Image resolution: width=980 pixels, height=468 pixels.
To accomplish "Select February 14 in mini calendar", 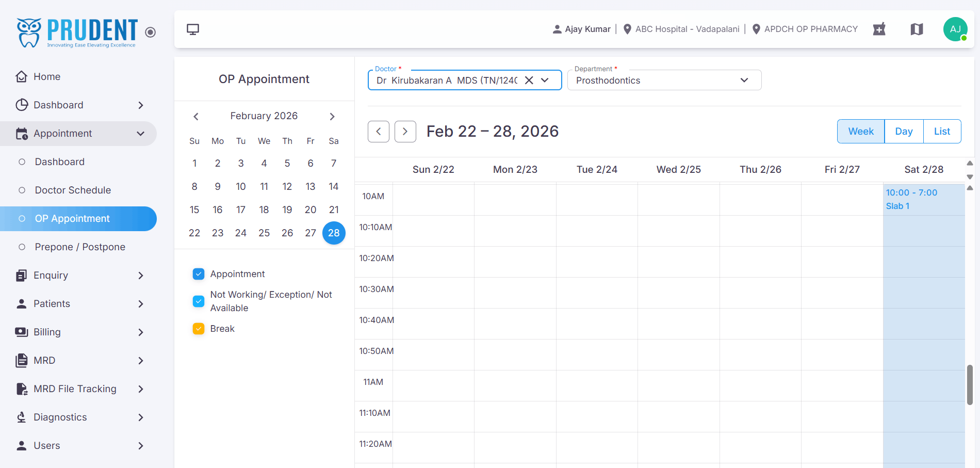I will pyautogui.click(x=334, y=186).
